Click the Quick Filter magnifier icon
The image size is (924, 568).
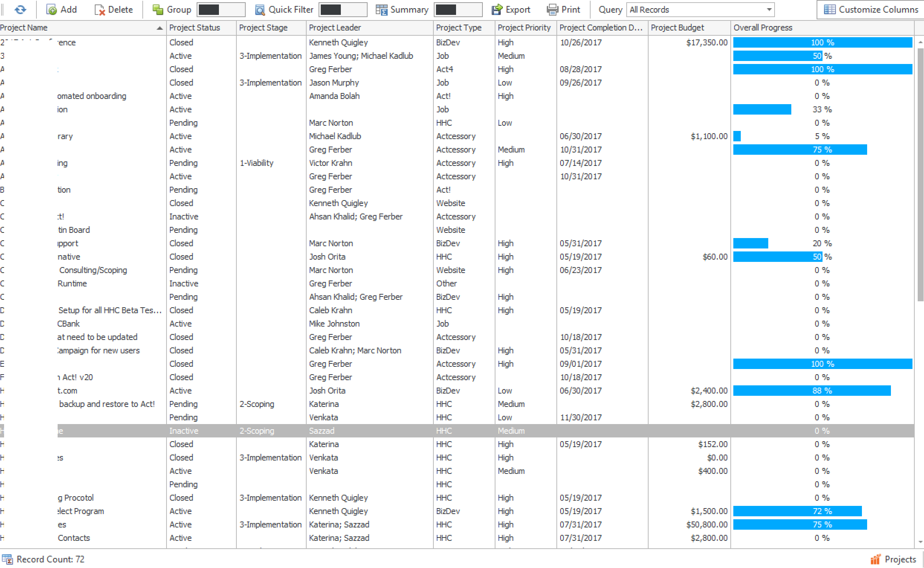[260, 10]
